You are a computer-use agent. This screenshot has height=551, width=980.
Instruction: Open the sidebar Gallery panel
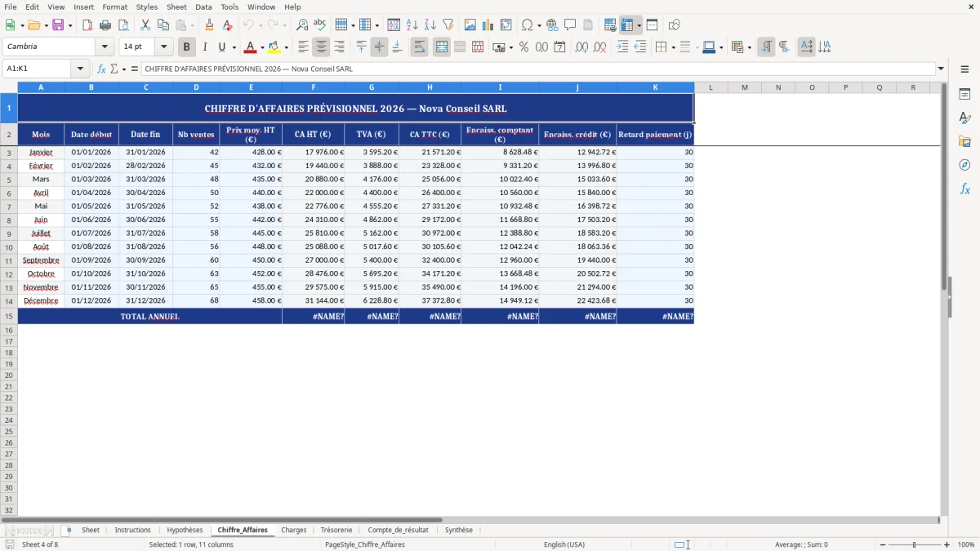(964, 141)
